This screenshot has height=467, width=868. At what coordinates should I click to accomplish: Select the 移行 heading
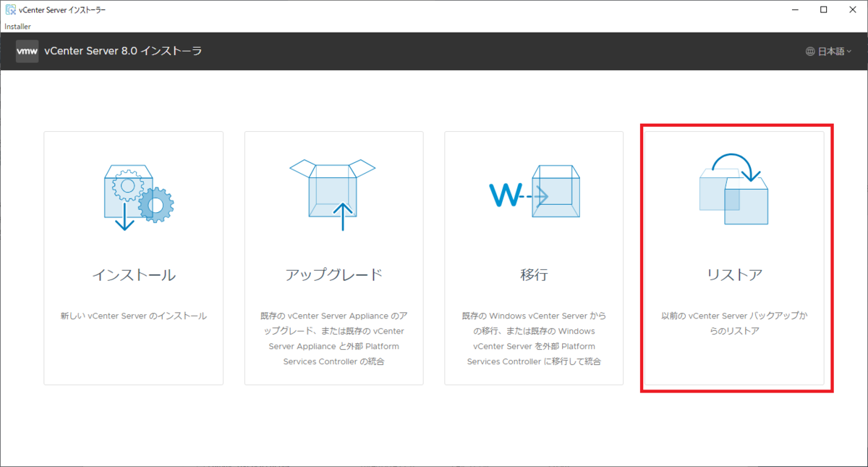(x=534, y=275)
